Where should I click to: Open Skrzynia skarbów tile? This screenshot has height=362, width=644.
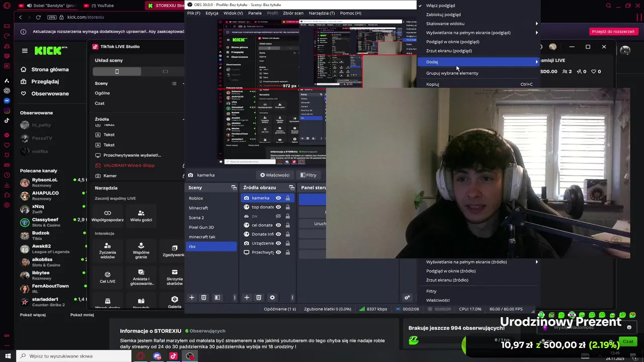[175, 278]
